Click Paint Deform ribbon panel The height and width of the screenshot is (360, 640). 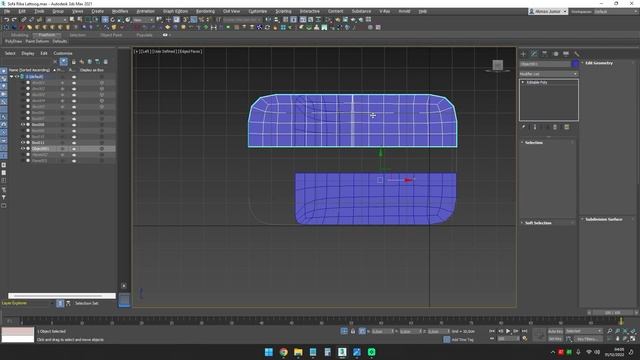click(37, 41)
